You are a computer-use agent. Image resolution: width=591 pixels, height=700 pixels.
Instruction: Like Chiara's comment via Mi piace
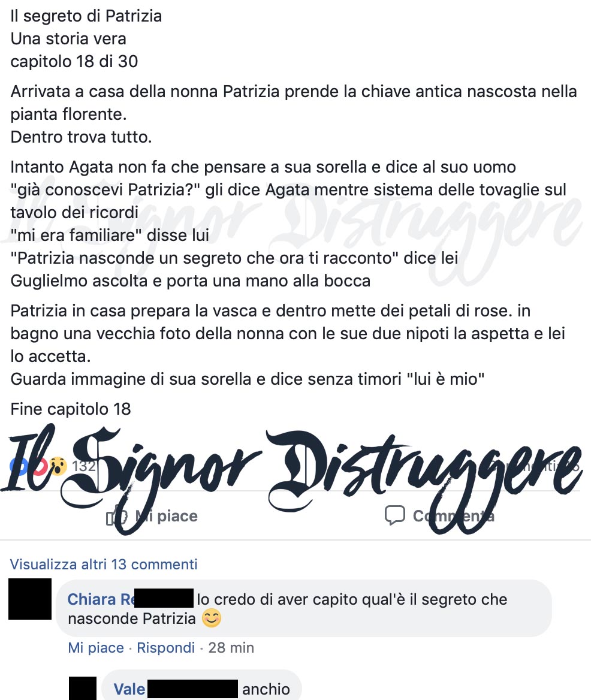96,647
